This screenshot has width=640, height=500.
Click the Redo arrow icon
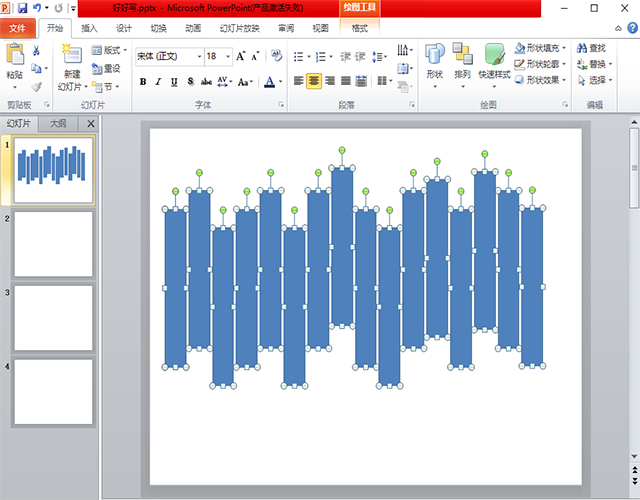(x=58, y=8)
